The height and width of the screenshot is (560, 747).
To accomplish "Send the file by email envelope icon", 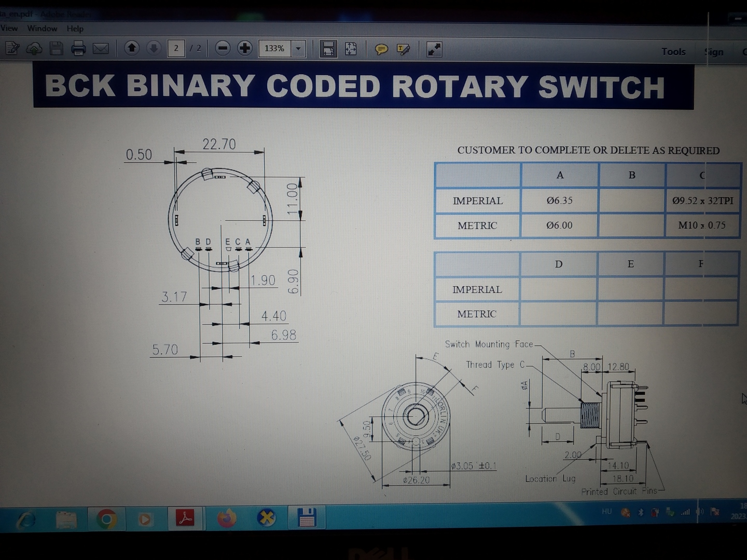I will coord(101,49).
